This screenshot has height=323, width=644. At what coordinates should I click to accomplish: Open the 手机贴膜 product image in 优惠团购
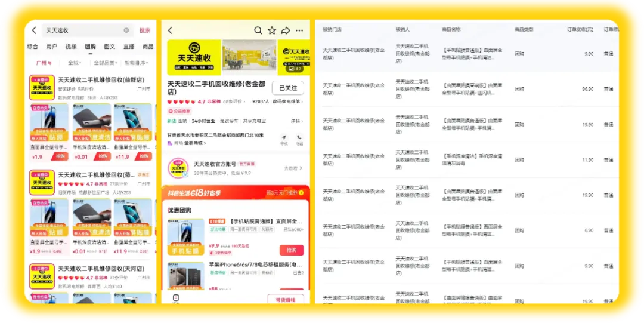point(185,236)
